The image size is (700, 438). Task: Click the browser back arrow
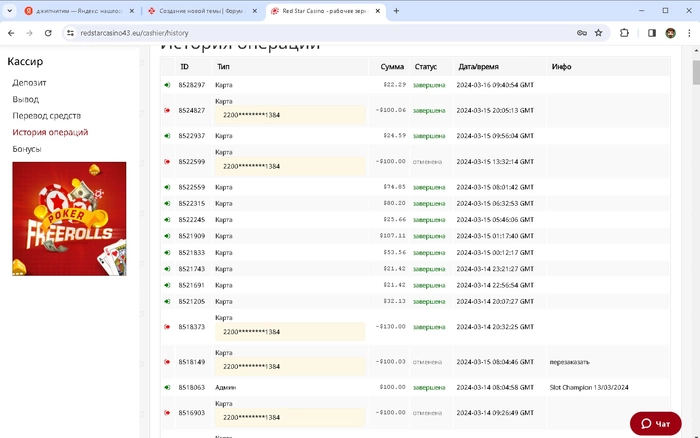[10, 32]
